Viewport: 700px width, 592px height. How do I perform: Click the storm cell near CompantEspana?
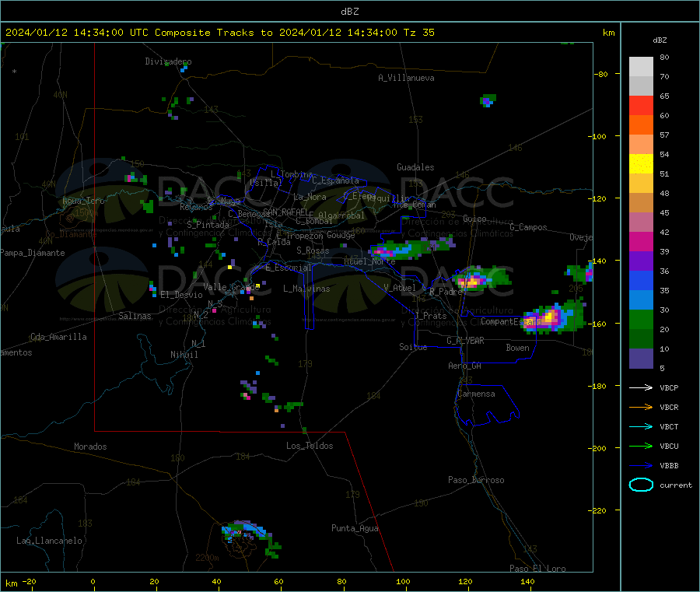(554, 318)
